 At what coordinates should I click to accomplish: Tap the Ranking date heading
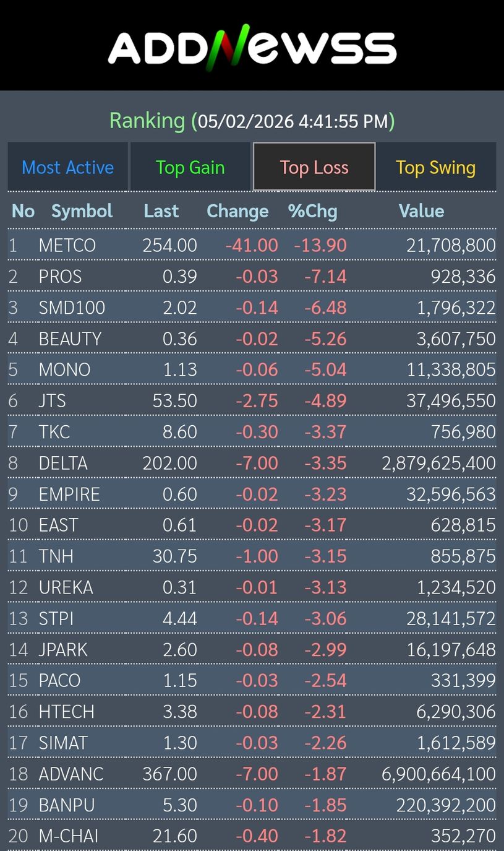pos(252,121)
